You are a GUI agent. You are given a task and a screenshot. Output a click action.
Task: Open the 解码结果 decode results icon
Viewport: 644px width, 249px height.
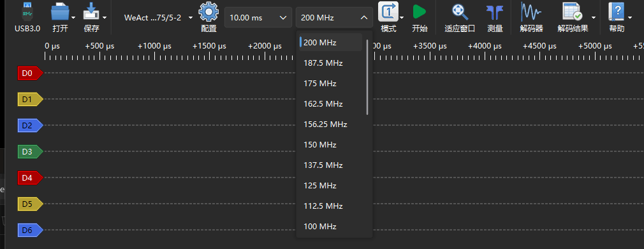click(572, 11)
